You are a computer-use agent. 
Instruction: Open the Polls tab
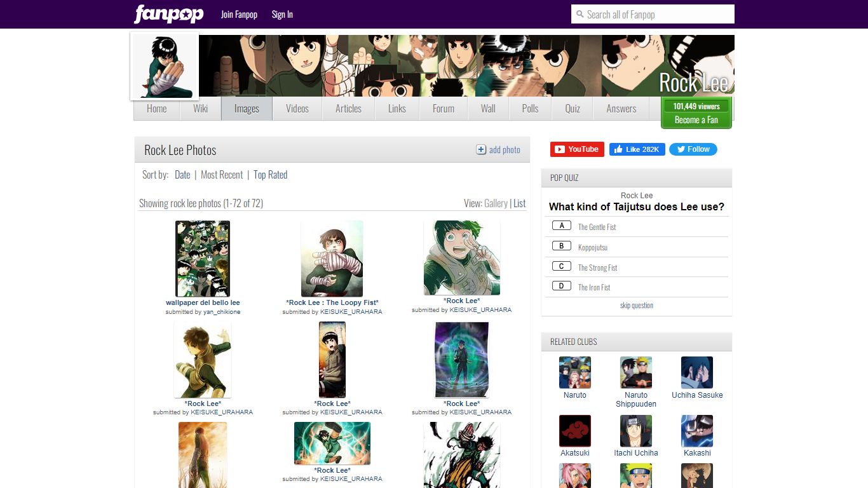(x=531, y=109)
